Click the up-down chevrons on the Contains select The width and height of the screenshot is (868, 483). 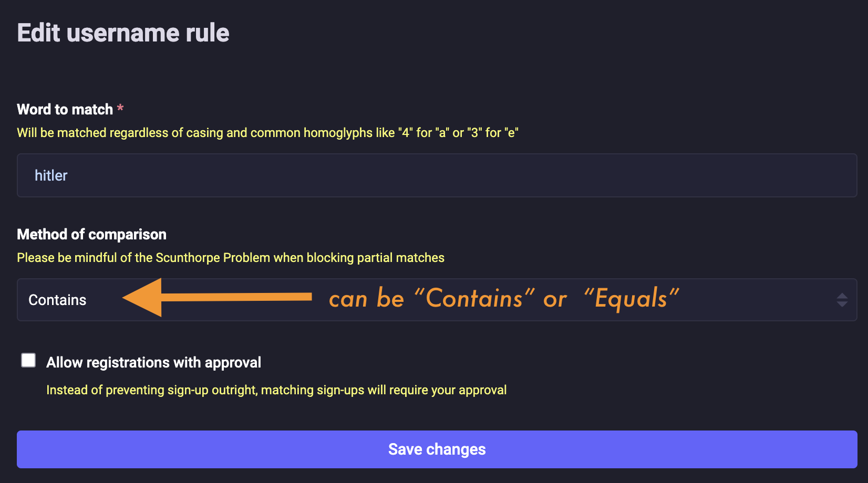(x=842, y=300)
